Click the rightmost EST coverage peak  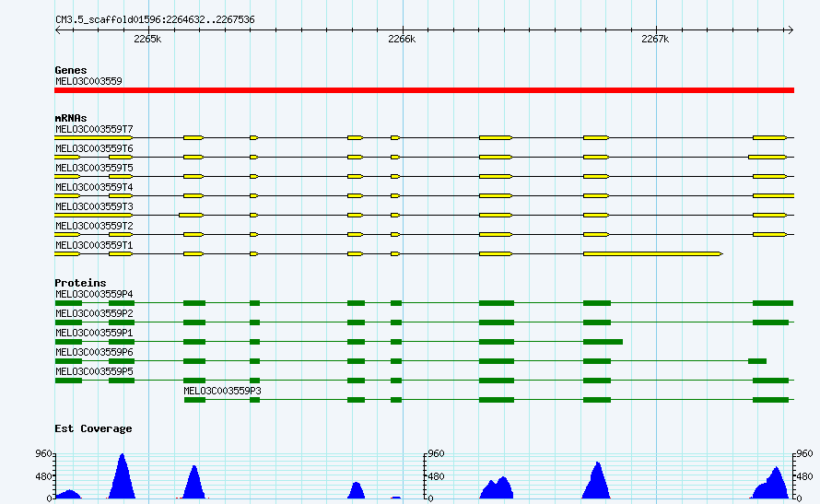click(771, 483)
